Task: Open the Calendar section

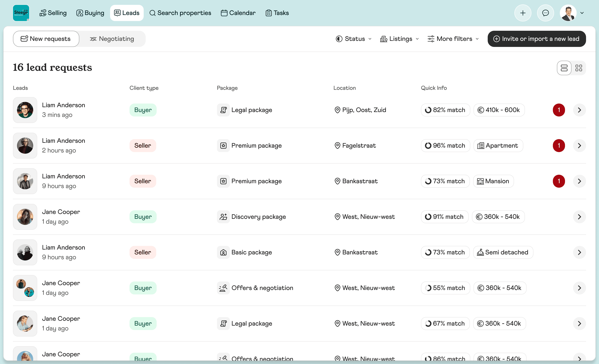Action: [238, 13]
